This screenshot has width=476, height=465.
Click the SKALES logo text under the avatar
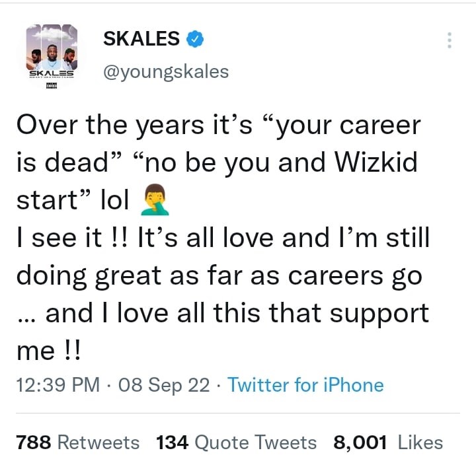pyautogui.click(x=51, y=74)
